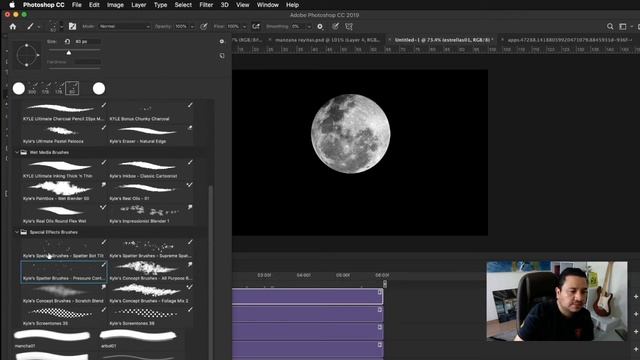Open the Photoshop CC application menu

pyautogui.click(x=43, y=5)
